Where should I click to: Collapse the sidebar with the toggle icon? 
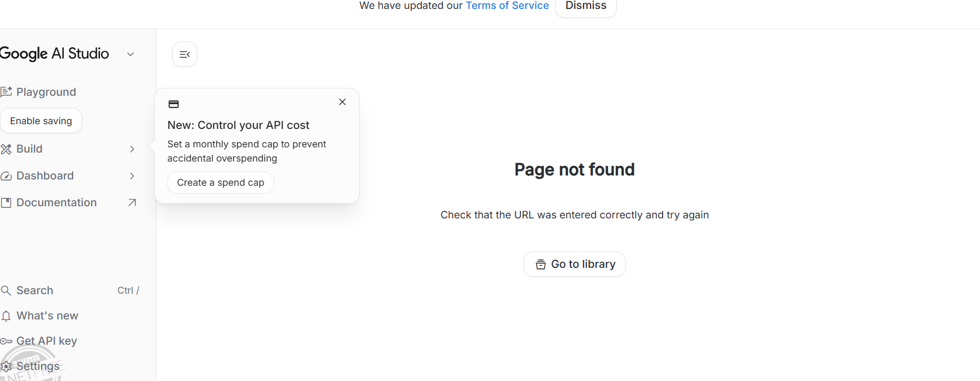tap(185, 54)
